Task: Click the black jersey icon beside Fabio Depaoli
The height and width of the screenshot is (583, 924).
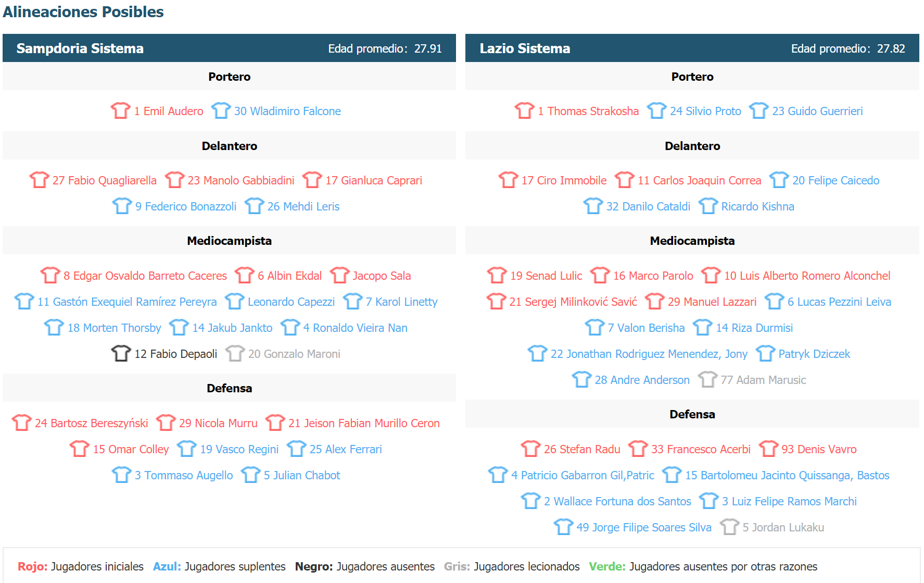Action: click(121, 353)
